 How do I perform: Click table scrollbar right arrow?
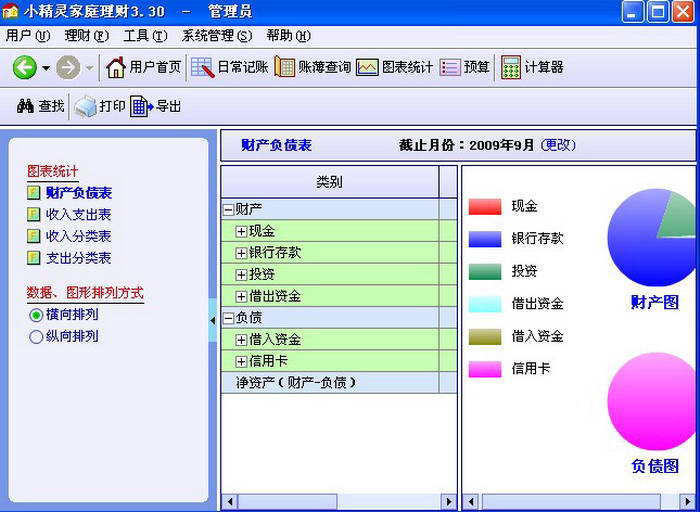[449, 502]
